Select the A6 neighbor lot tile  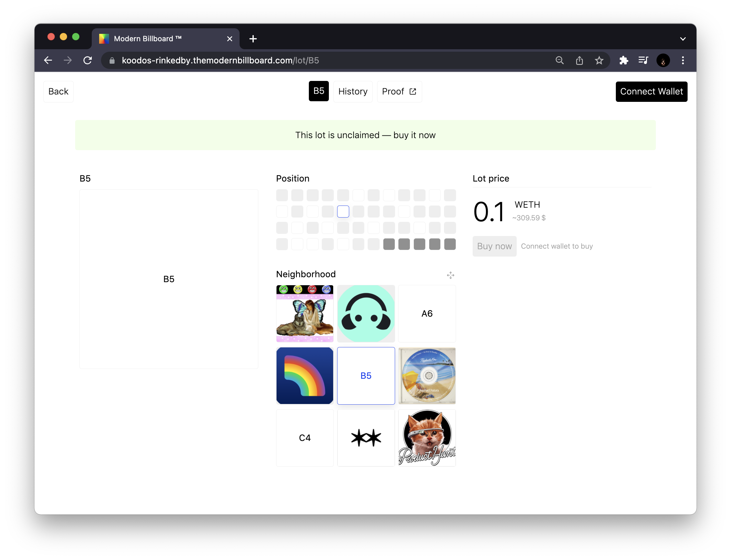[427, 313]
